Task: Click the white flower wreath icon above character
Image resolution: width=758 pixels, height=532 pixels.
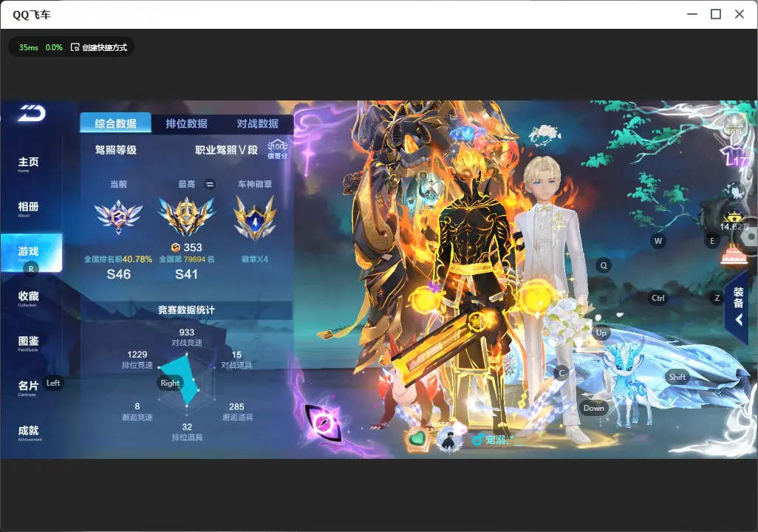Action: coord(544,134)
